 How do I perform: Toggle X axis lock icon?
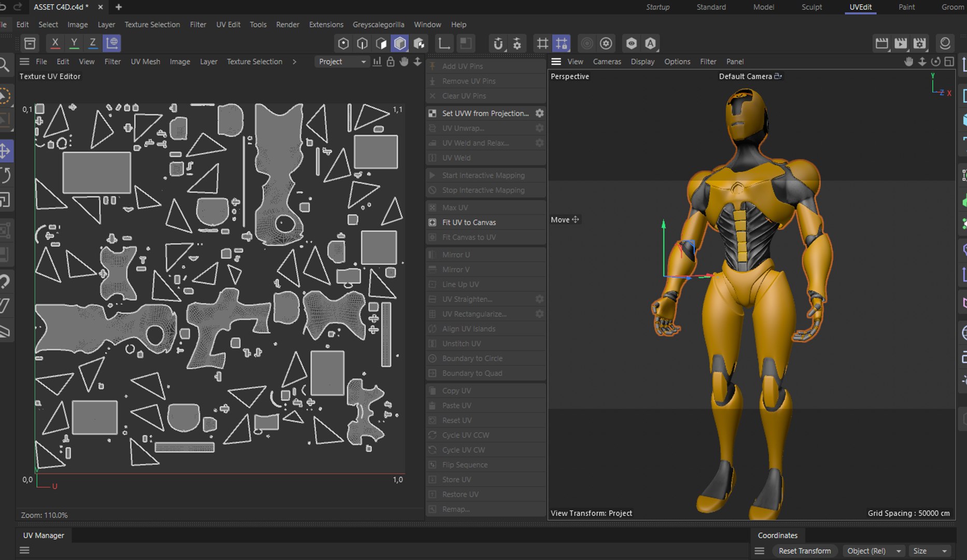pyautogui.click(x=55, y=43)
